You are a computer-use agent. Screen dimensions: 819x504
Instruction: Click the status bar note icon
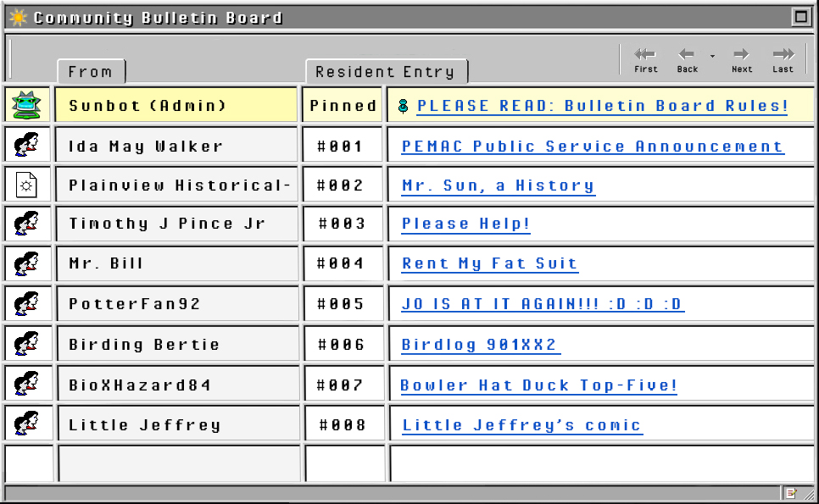(791, 493)
